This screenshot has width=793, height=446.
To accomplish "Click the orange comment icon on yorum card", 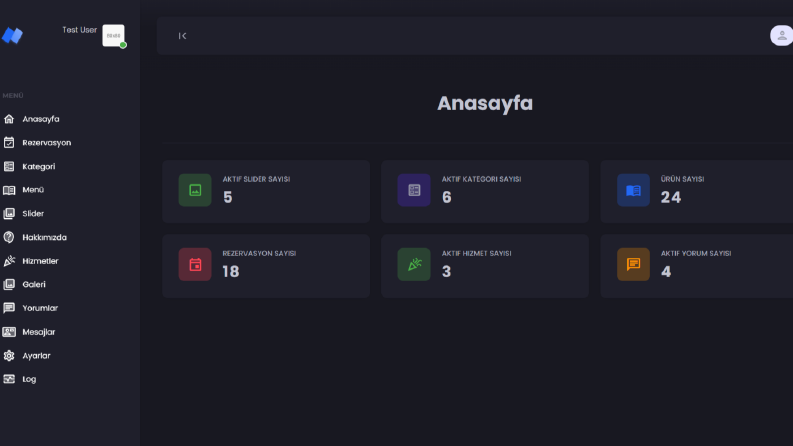I will click(633, 264).
